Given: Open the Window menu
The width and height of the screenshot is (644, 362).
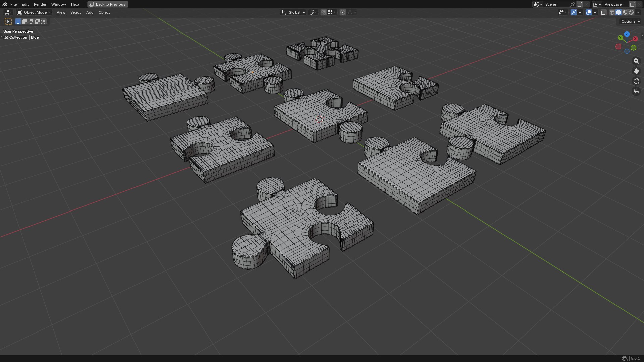Looking at the screenshot, I should coord(58,4).
